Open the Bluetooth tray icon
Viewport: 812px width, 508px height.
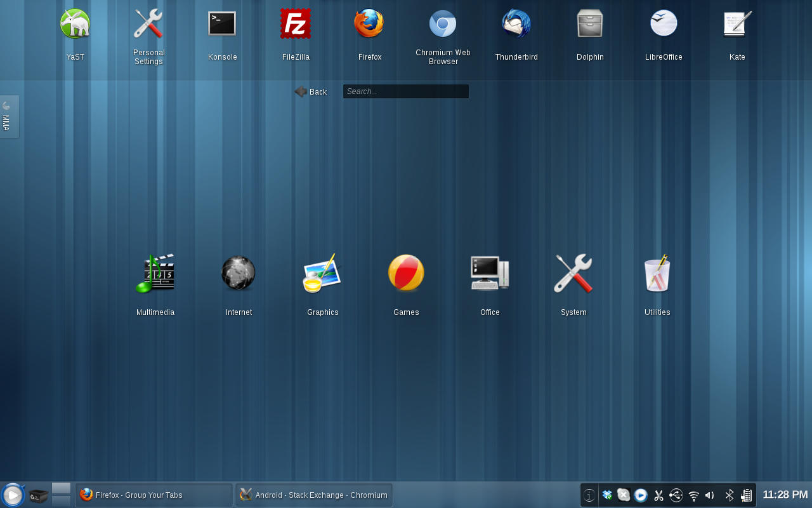pos(729,495)
